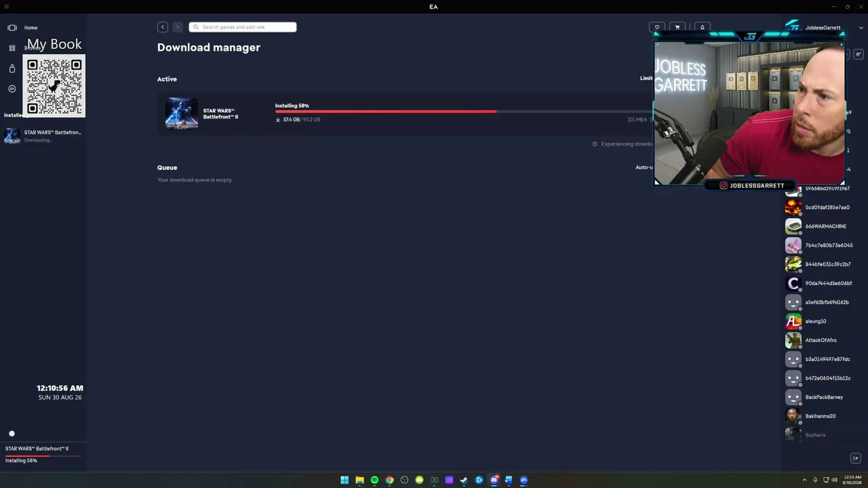Open the wishlist heart icon
This screenshot has height=488, width=868.
657,27
